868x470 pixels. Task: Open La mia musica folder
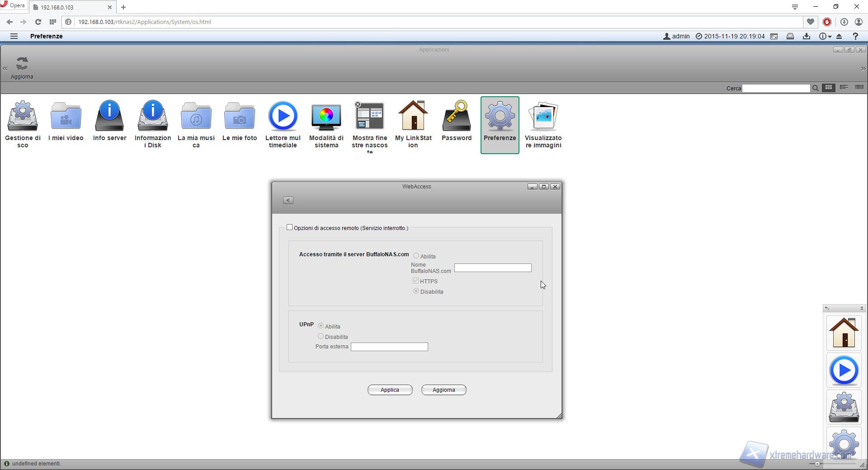196,116
